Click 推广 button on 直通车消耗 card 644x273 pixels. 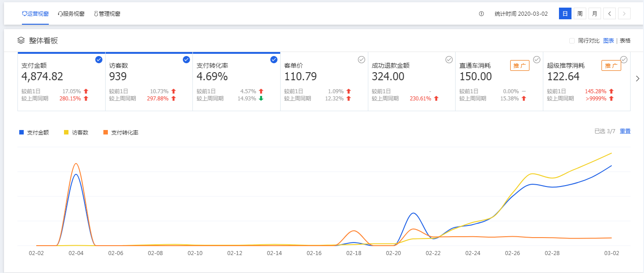tap(520, 65)
